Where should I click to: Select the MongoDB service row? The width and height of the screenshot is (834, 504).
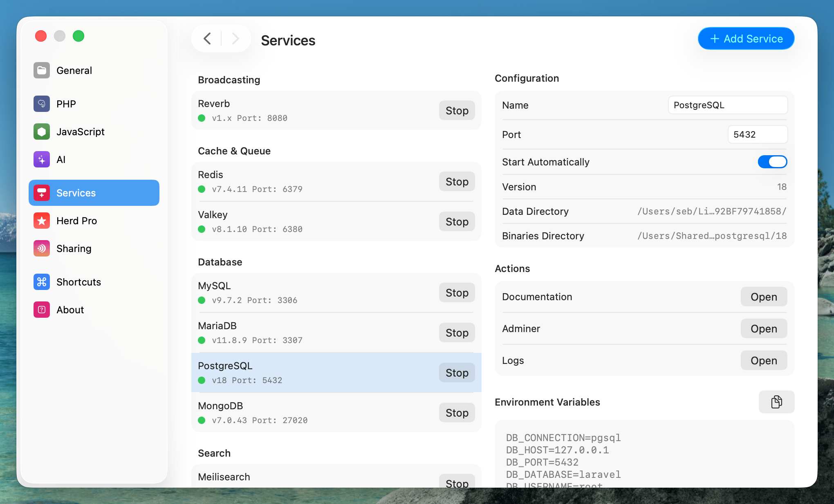[x=336, y=413]
